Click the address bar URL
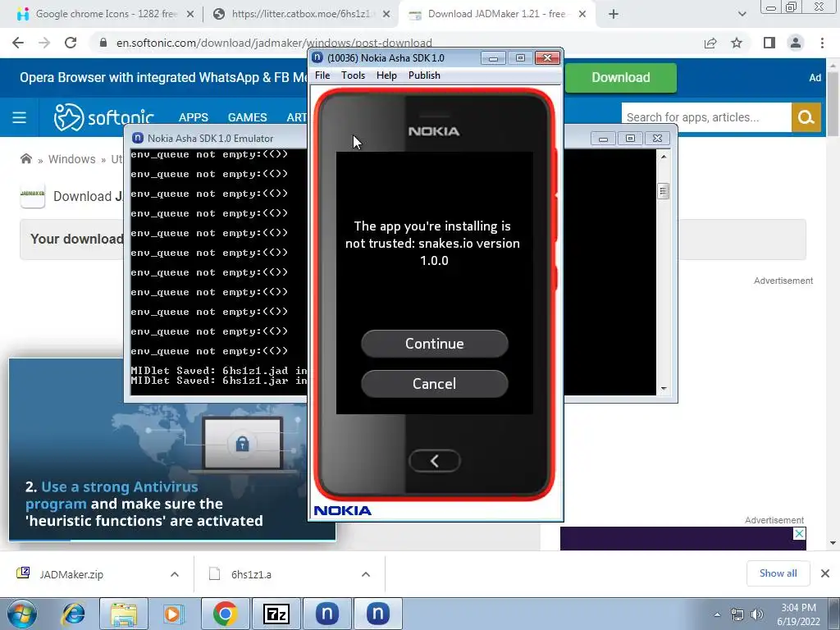840x630 pixels. coord(274,43)
